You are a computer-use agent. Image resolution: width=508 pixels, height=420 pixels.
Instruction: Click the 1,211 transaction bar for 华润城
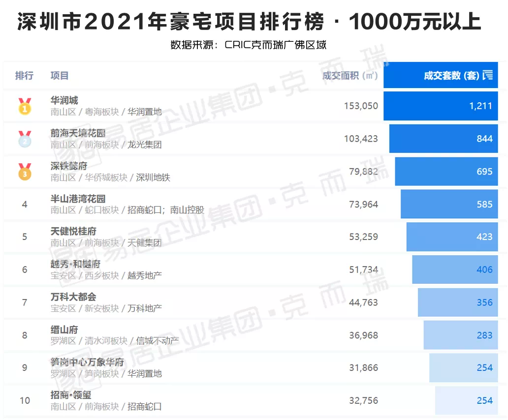tap(441, 106)
